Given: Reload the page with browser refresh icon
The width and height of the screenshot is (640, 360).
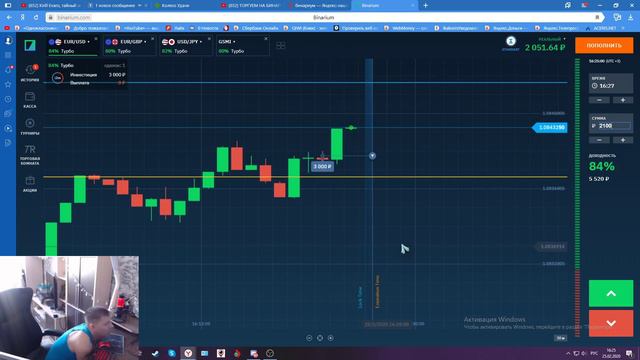Looking at the screenshot, I should tap(36, 18).
